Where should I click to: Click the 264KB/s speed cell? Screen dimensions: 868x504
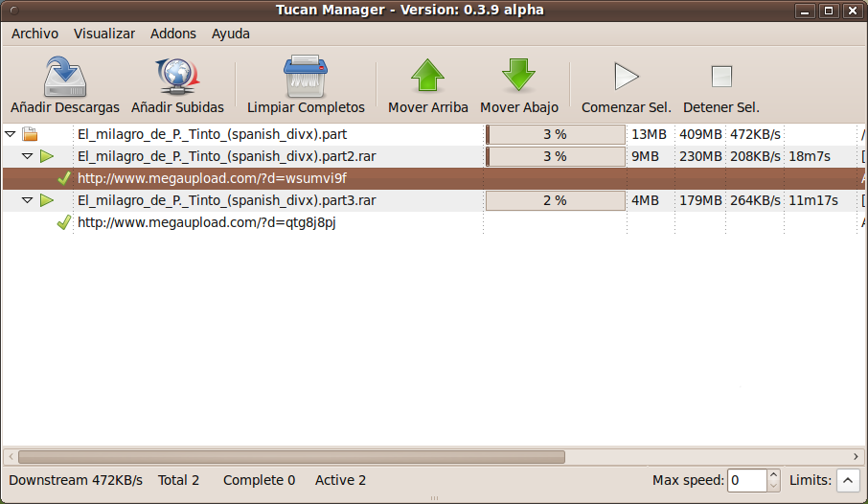755,200
